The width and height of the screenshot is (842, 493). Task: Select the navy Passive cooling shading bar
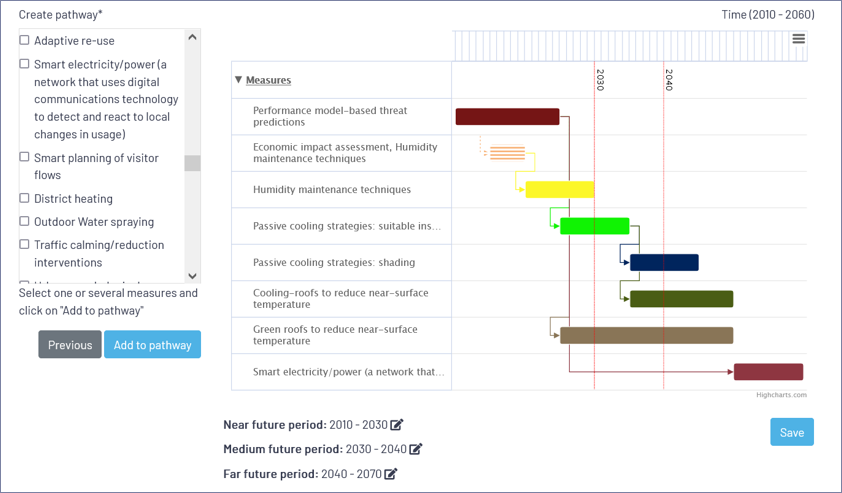[663, 263]
